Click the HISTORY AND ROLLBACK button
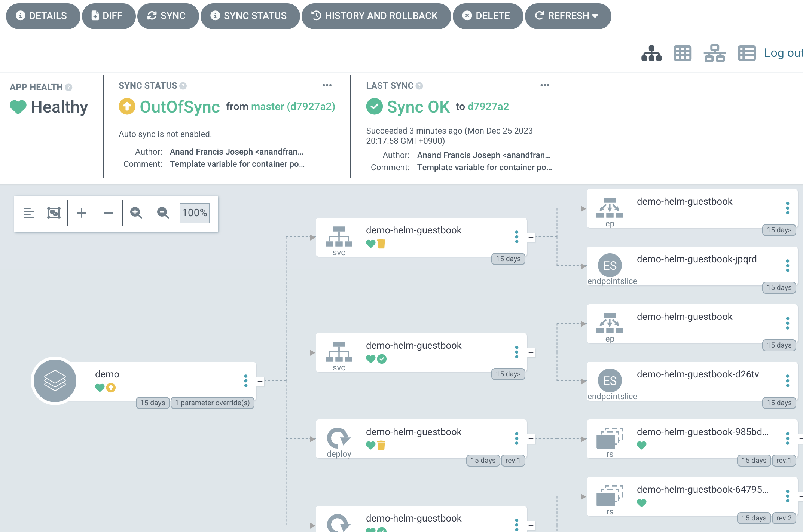Viewport: 803px width, 532px height. click(x=376, y=16)
